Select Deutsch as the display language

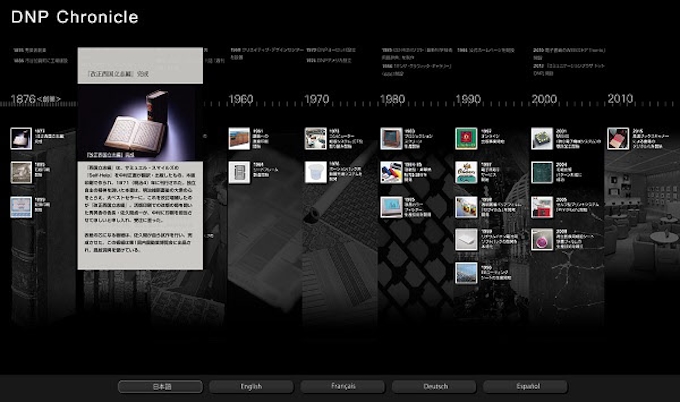click(434, 386)
